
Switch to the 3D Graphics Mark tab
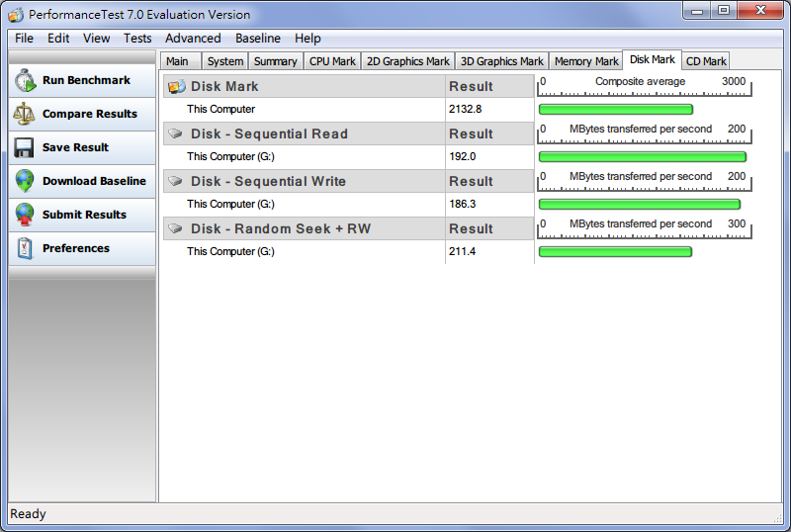point(502,61)
